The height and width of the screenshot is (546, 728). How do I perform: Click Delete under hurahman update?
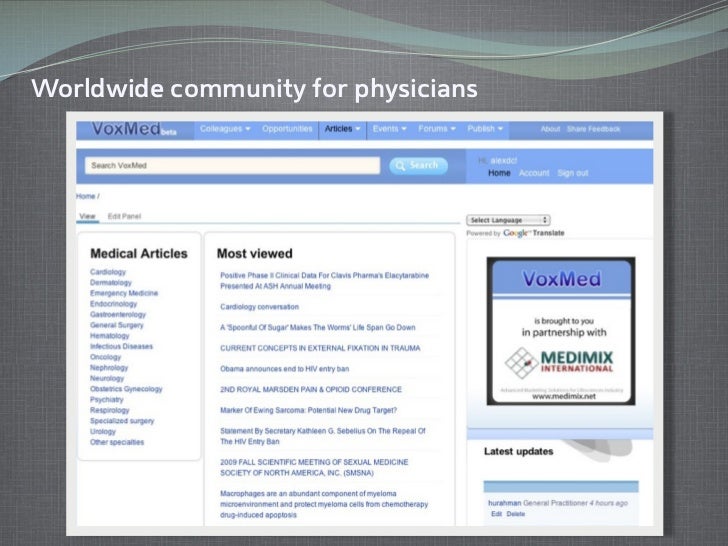click(515, 514)
